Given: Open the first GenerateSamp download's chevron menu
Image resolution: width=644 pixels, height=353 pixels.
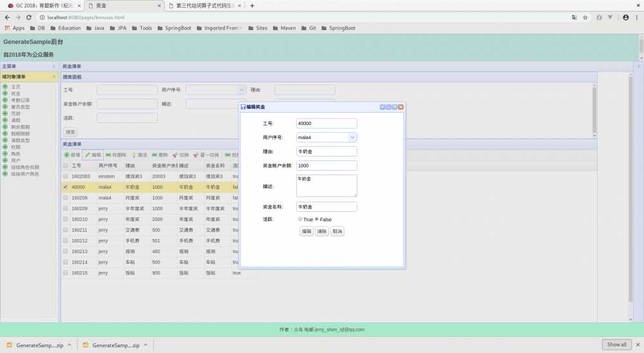Looking at the screenshot, I should pos(70,345).
